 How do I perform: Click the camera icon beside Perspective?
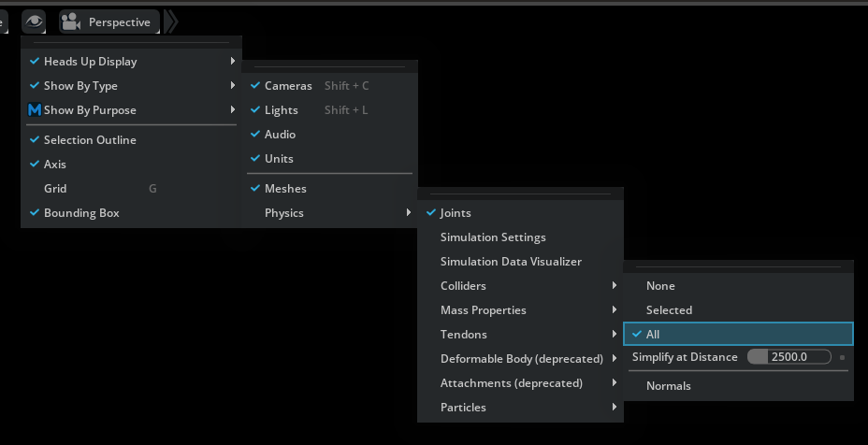71,22
